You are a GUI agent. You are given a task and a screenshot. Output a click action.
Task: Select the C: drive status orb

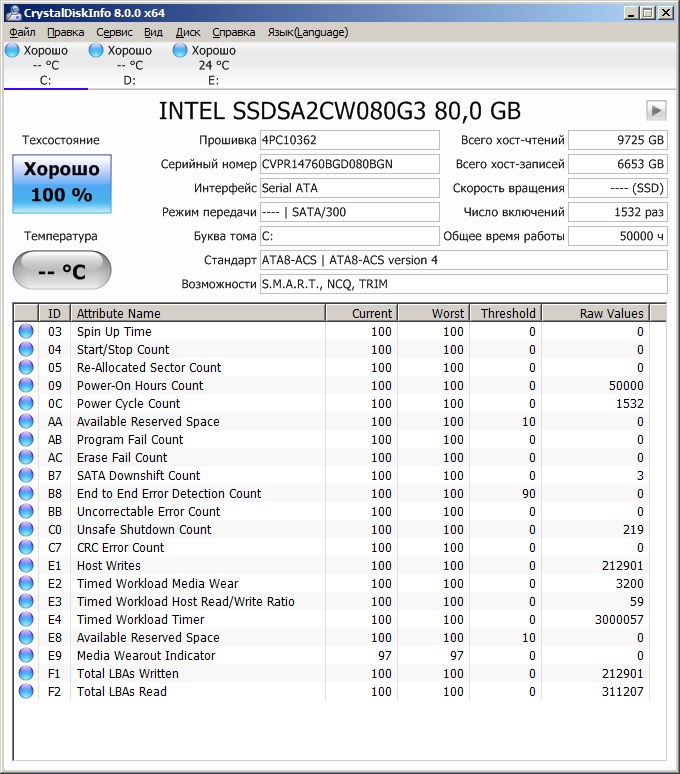tap(12, 50)
